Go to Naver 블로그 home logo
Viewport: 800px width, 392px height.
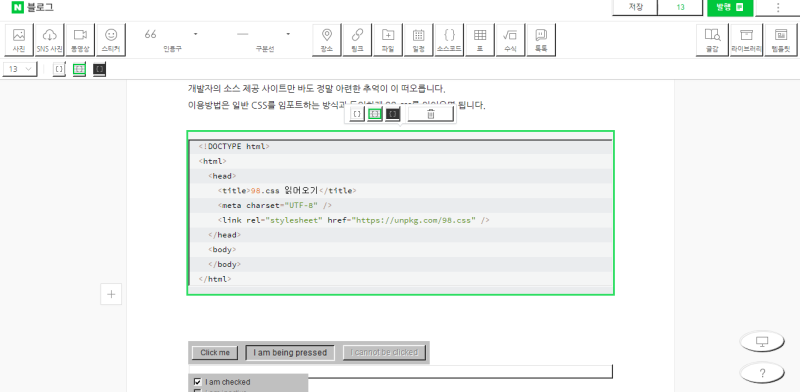[x=33, y=7]
